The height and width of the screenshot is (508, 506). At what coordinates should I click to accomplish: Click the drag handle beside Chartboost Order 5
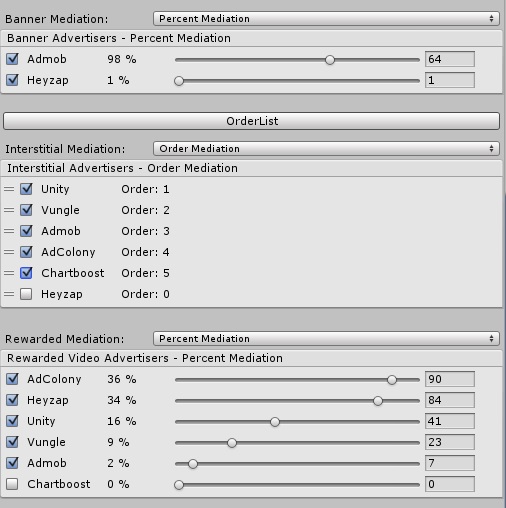tap(9, 273)
